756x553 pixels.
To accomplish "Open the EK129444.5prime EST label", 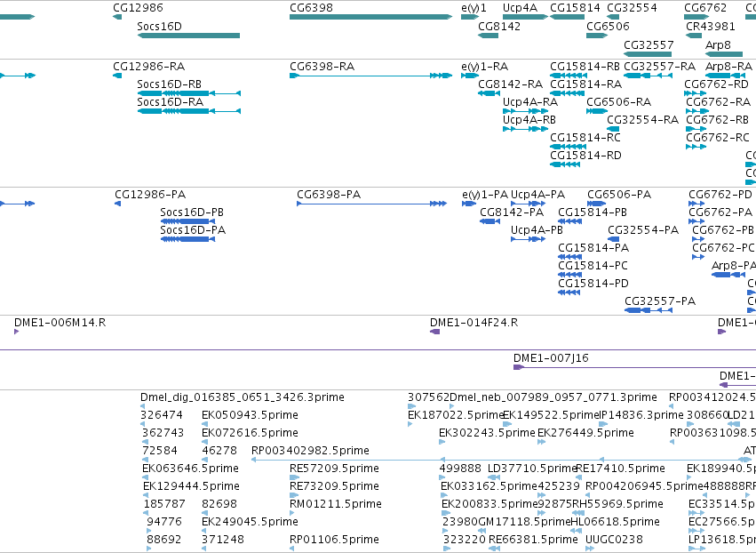I will pyautogui.click(x=191, y=487).
